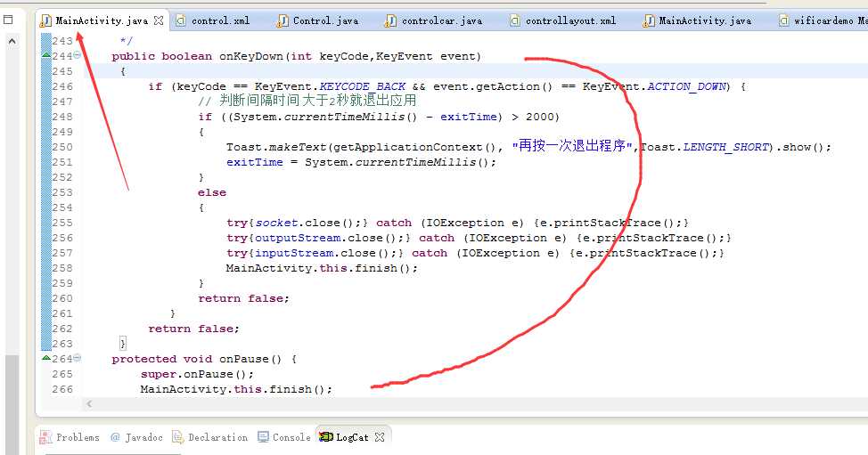Click the left panel vertical scrollbar thumb

pos(12,404)
